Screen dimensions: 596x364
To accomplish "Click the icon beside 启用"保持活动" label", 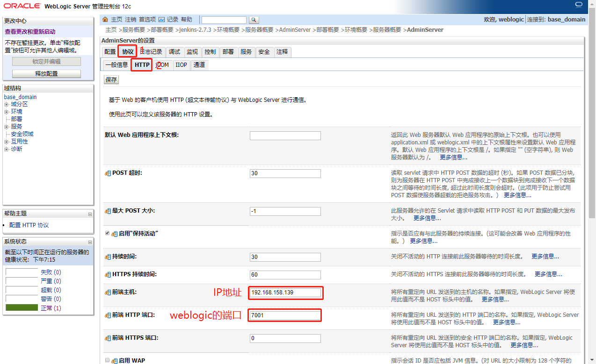I will (x=115, y=233).
